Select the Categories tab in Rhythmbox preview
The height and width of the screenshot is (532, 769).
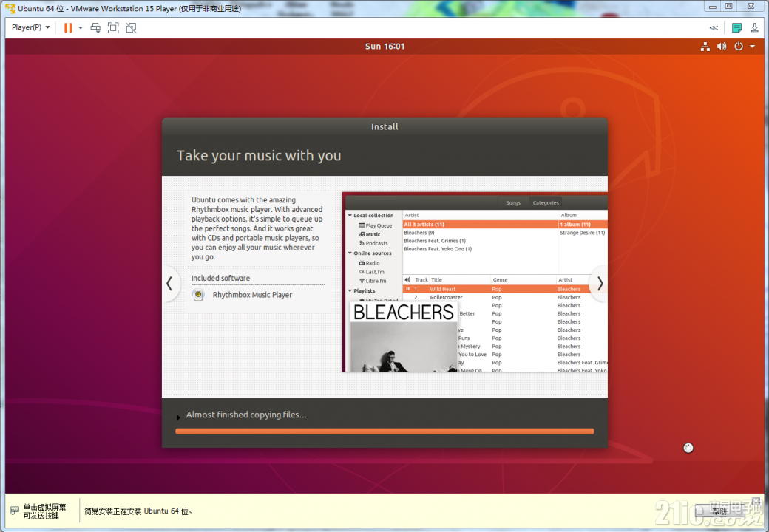tap(546, 202)
